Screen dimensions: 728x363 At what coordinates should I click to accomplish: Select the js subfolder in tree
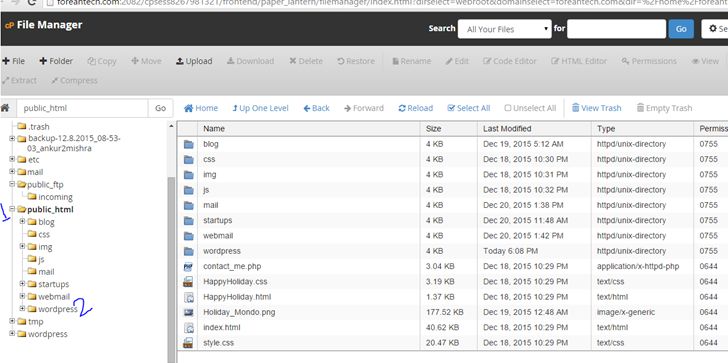pyautogui.click(x=36, y=259)
